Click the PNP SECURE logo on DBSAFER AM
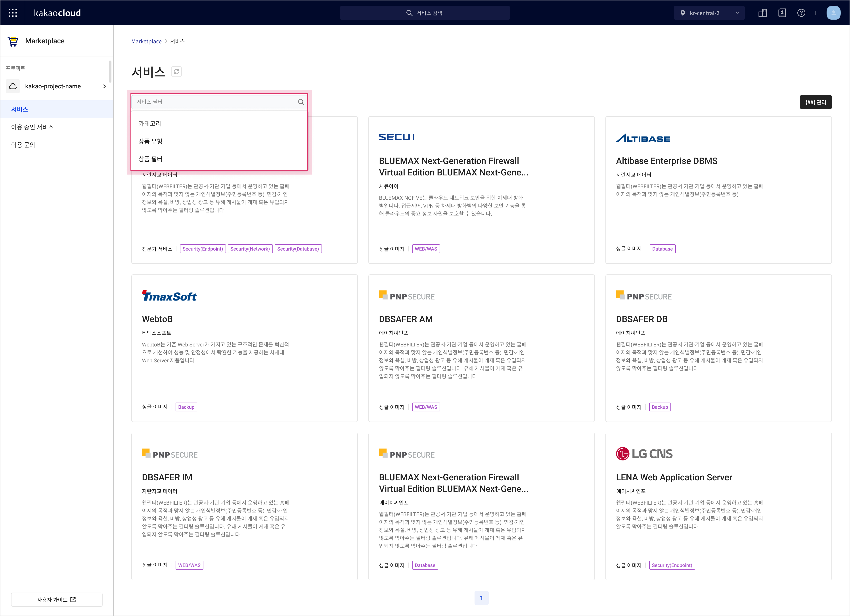 pos(407,296)
